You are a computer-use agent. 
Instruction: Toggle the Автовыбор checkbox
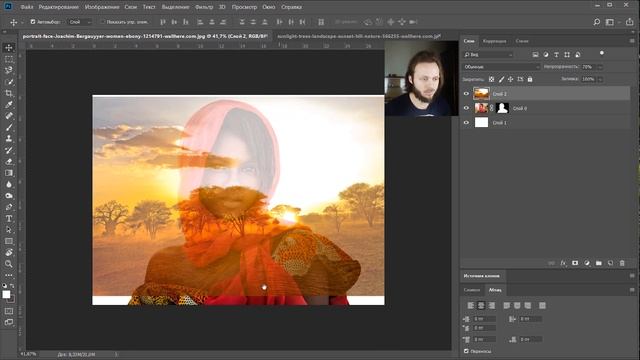tap(33, 22)
